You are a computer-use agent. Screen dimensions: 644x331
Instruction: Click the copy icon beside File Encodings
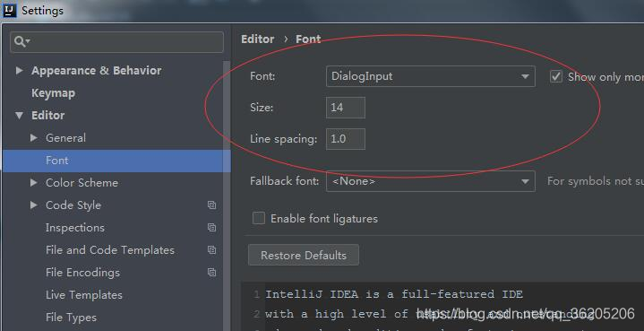(x=212, y=272)
